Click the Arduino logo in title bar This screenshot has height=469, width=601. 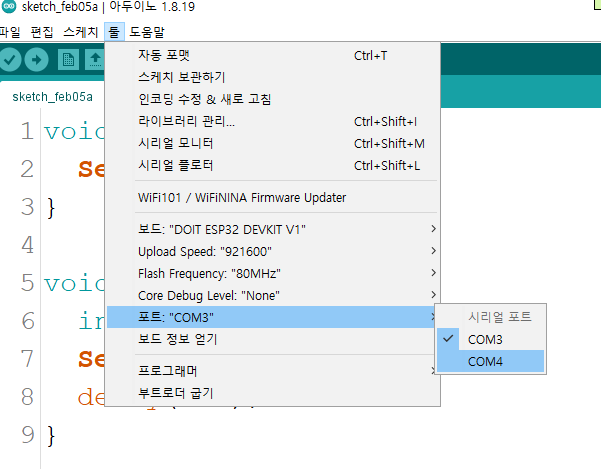(x=8, y=7)
